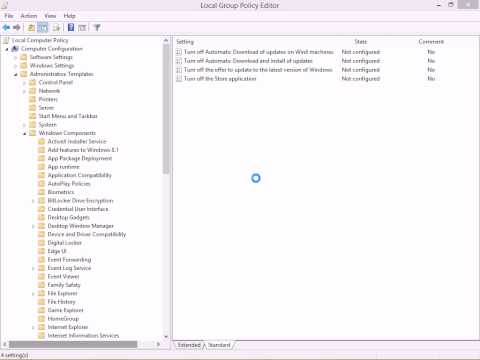Screen dimensions: 480x360
Task: Expand the Event Log Service folder
Action: pyautogui.click(x=33, y=268)
